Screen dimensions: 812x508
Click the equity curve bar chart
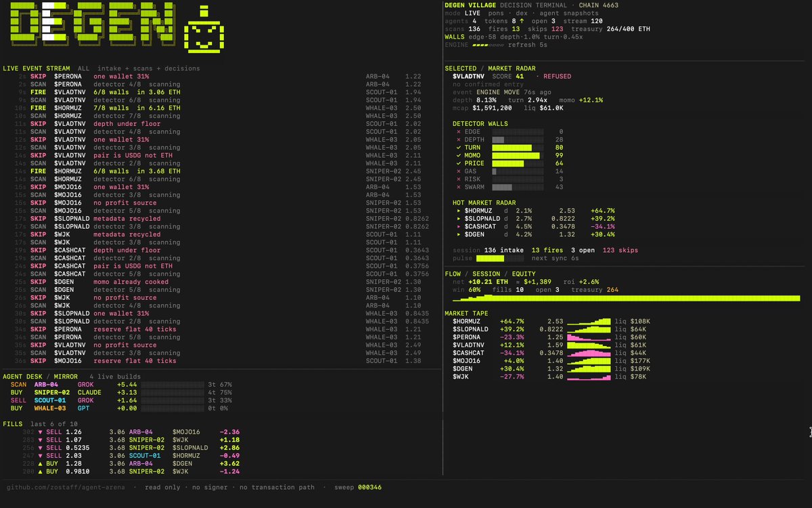coord(626,298)
